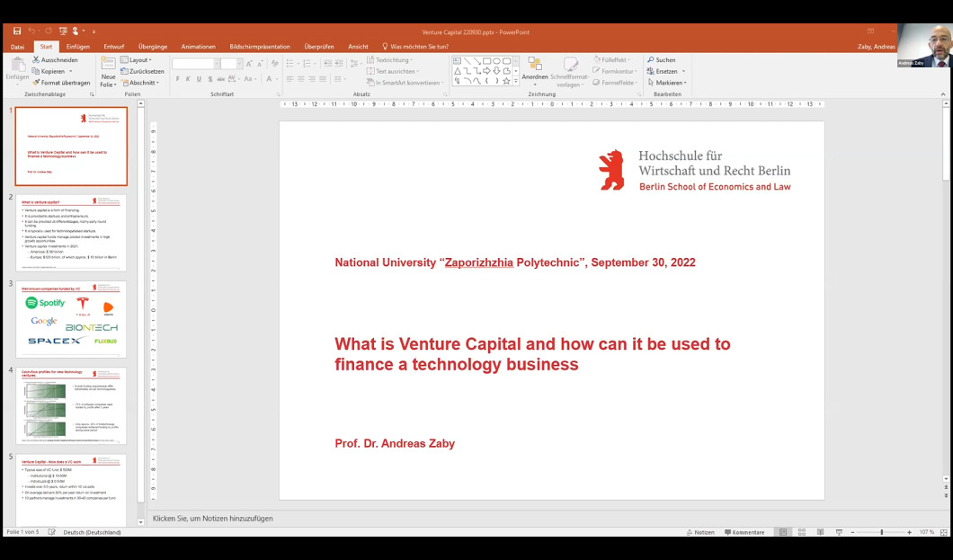Screen dimensions: 953x560
Task: Open the Einfügen ribbon tab
Action: pyautogui.click(x=78, y=47)
